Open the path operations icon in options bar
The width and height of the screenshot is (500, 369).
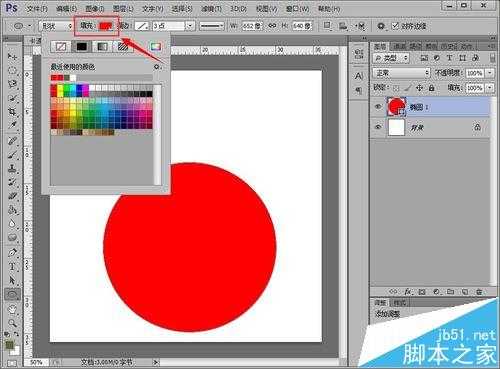pyautogui.click(x=328, y=26)
